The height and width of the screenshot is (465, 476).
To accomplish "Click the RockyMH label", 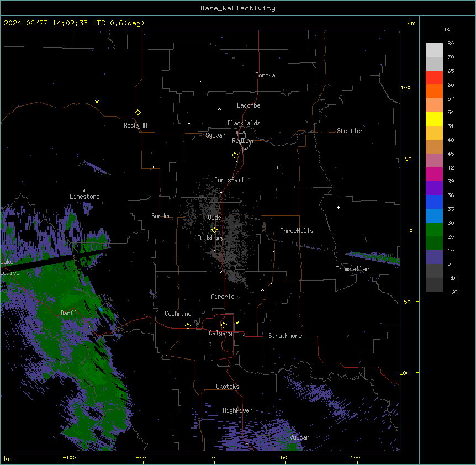I will tap(135, 125).
